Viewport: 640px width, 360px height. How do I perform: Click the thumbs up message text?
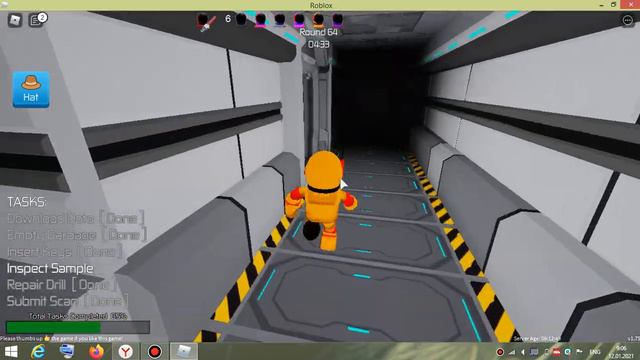62,338
